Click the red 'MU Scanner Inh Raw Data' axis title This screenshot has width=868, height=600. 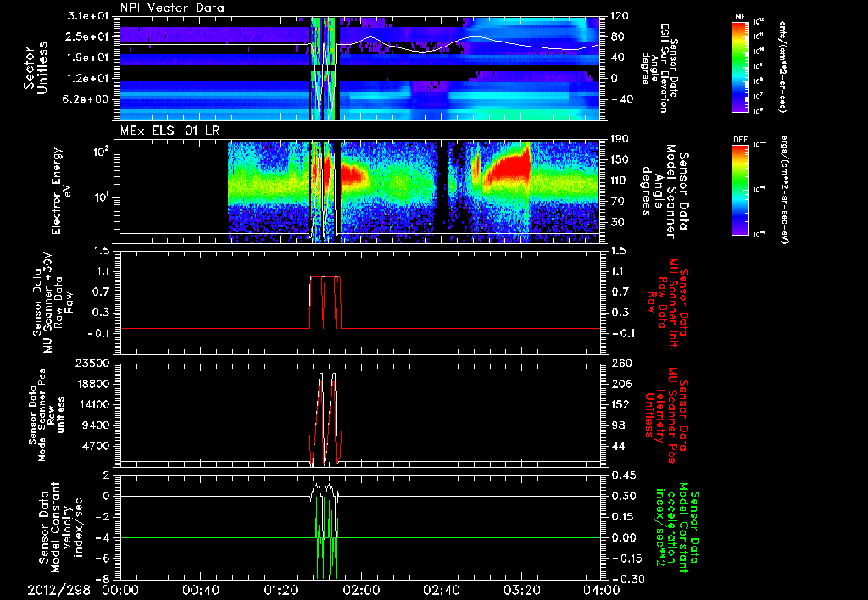[667, 302]
